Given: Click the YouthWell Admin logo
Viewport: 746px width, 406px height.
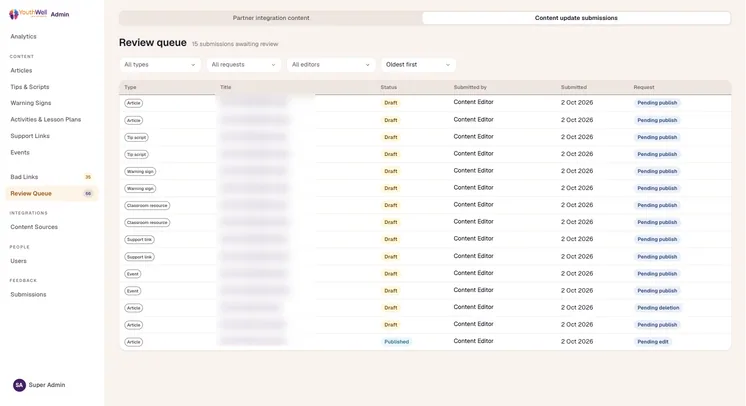Looking at the screenshot, I should [x=39, y=14].
